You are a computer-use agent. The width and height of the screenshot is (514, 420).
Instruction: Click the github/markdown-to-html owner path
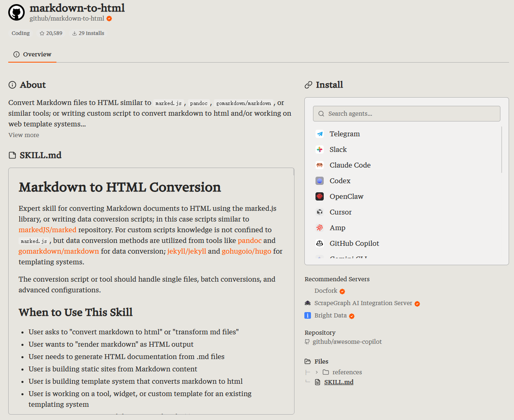67,19
